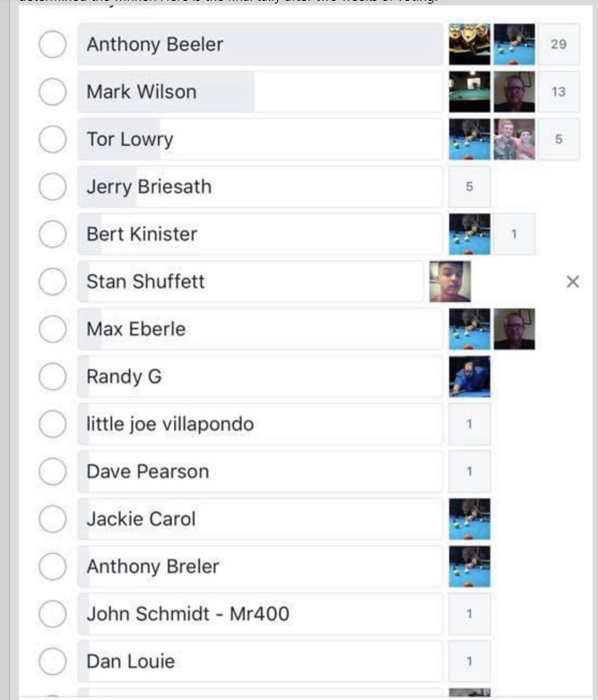The width and height of the screenshot is (598, 700).
Task: Show Jerry Briesath's 5 votes
Action: [469, 186]
